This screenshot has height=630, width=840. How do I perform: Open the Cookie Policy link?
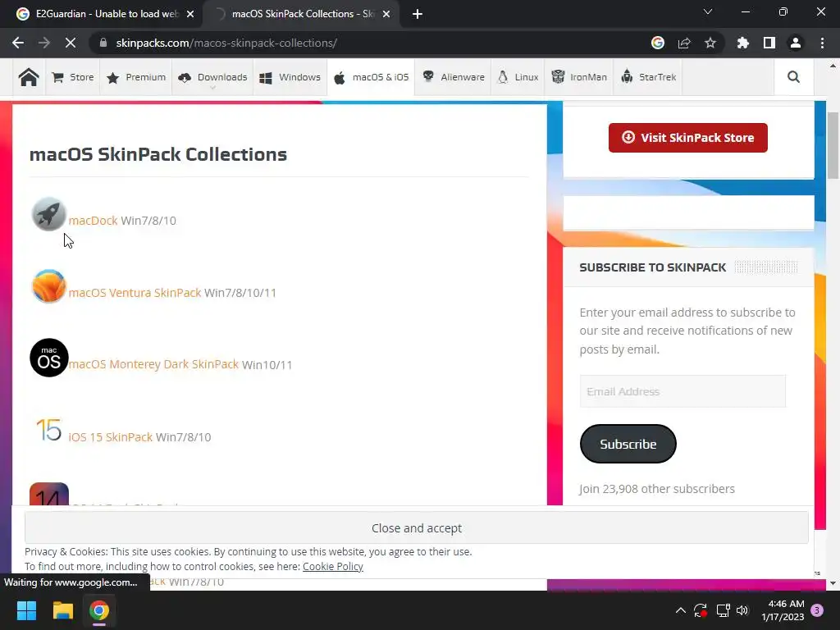333,566
